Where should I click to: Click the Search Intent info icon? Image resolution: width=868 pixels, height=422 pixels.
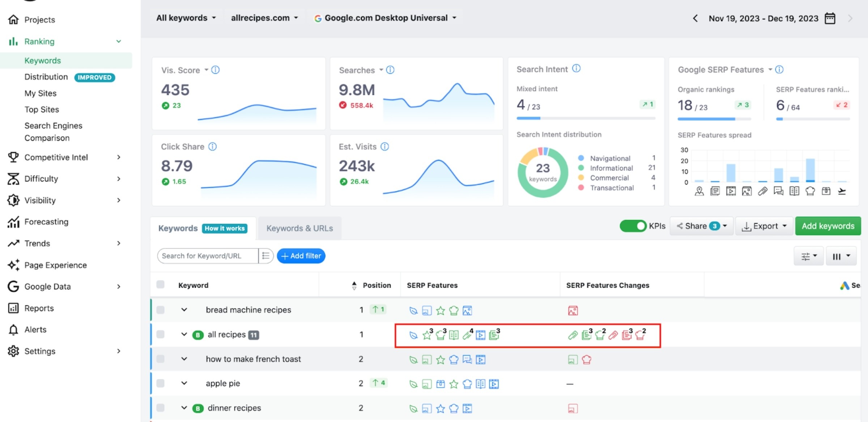tap(576, 68)
